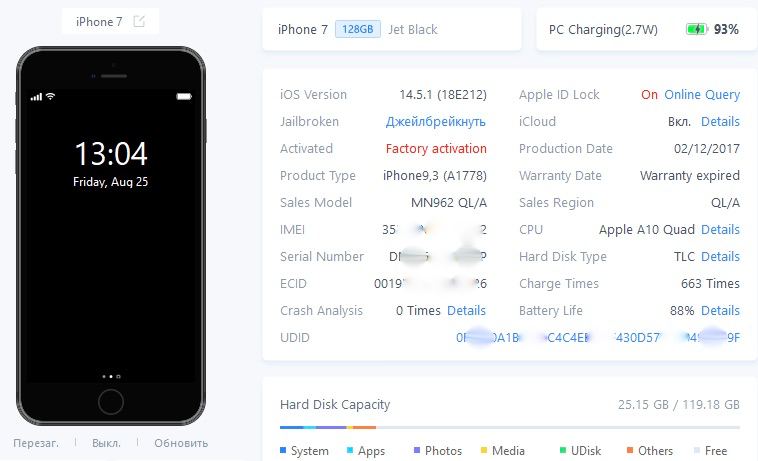Screen dimensions: 758x461
Task: Click the System blue legend square
Action: (x=283, y=450)
